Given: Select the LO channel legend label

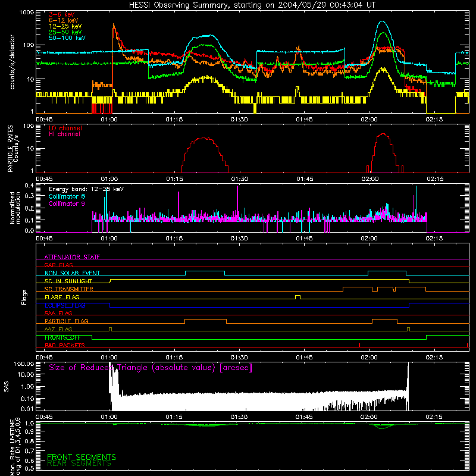Looking at the screenshot, I should click(65, 128).
